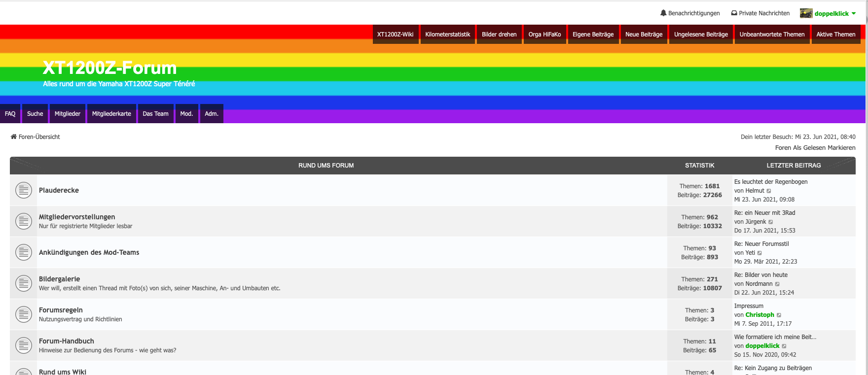Click the Plauderecke forum status icon
Image resolution: width=868 pixels, height=375 pixels.
[23, 190]
